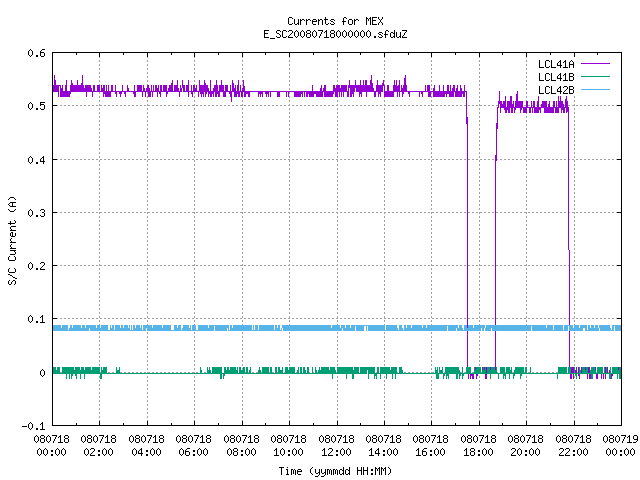Click the 06:00 time tick label
Image resolution: width=640 pixels, height=480 pixels.
[193, 452]
